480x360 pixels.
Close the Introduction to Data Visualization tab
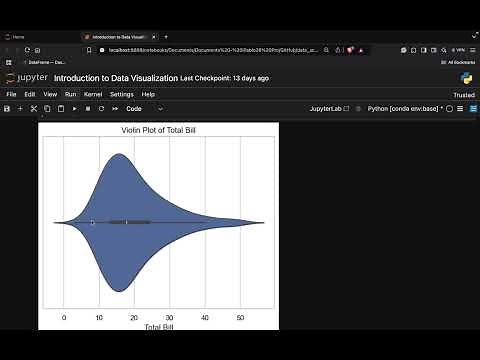pyautogui.click(x=154, y=37)
